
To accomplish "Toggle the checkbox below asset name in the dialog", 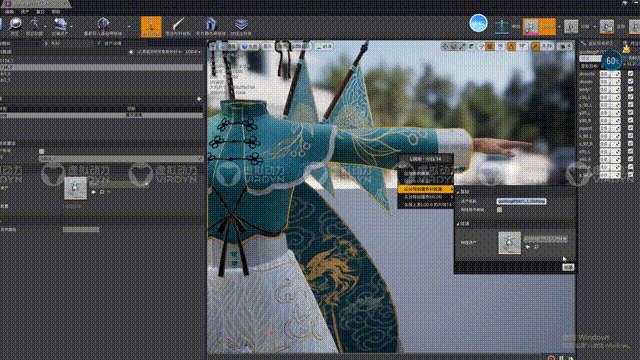I will [499, 209].
